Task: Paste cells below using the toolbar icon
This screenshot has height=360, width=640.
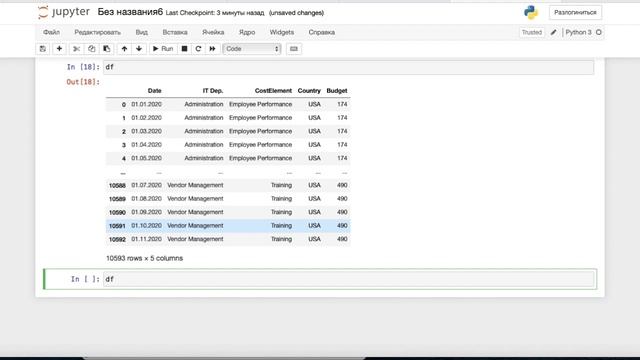Action: click(107, 49)
